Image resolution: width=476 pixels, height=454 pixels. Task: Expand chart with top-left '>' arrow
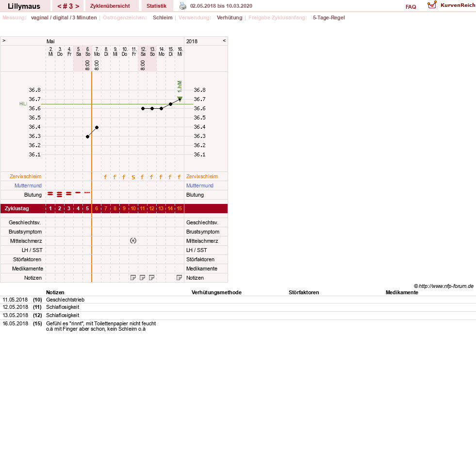pyautogui.click(x=4, y=40)
